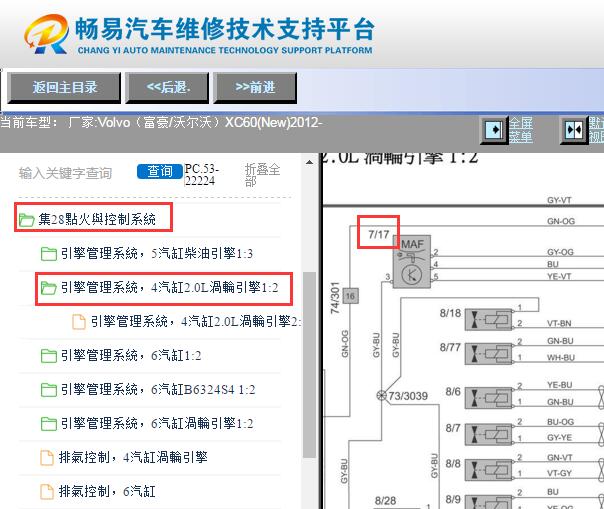Click the 8/6 injector symbol
Viewport: 604px width, 509px height.
click(x=488, y=398)
